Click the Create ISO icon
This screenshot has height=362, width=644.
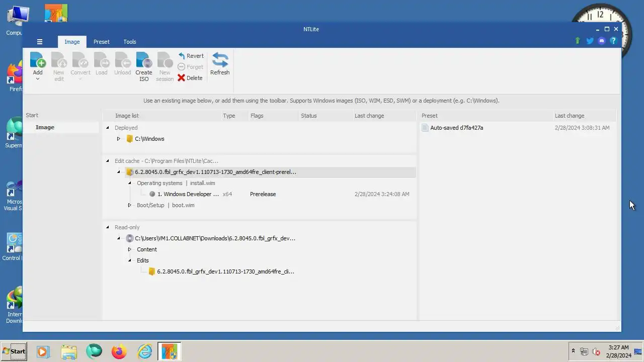[x=144, y=60]
